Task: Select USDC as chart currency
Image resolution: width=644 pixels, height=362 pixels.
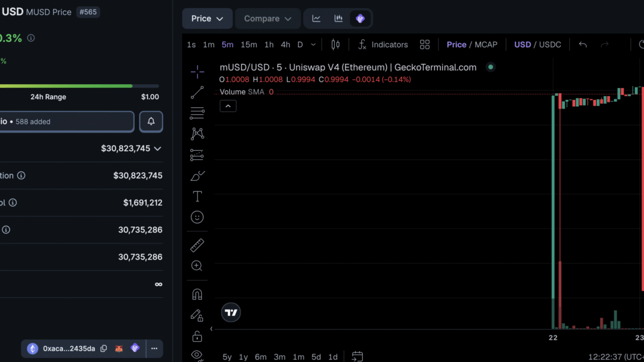Action: (550, 45)
